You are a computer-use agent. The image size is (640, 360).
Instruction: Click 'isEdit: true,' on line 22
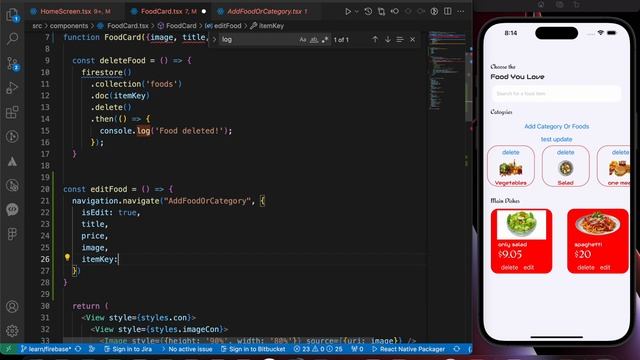[111, 213]
